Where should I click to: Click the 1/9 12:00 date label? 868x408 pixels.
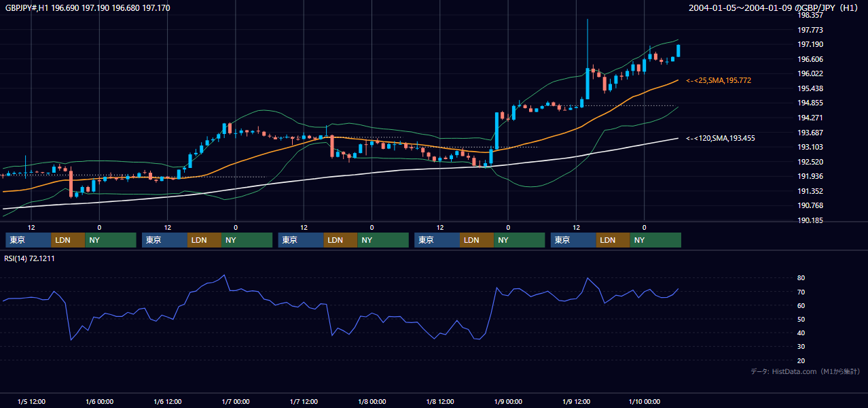point(576,401)
